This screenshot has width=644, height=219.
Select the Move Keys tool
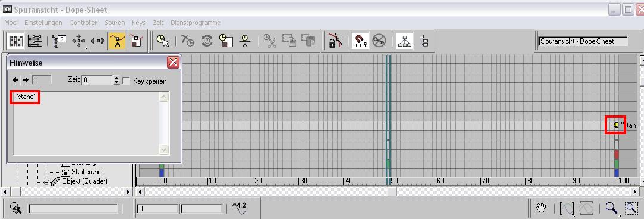[x=79, y=41]
